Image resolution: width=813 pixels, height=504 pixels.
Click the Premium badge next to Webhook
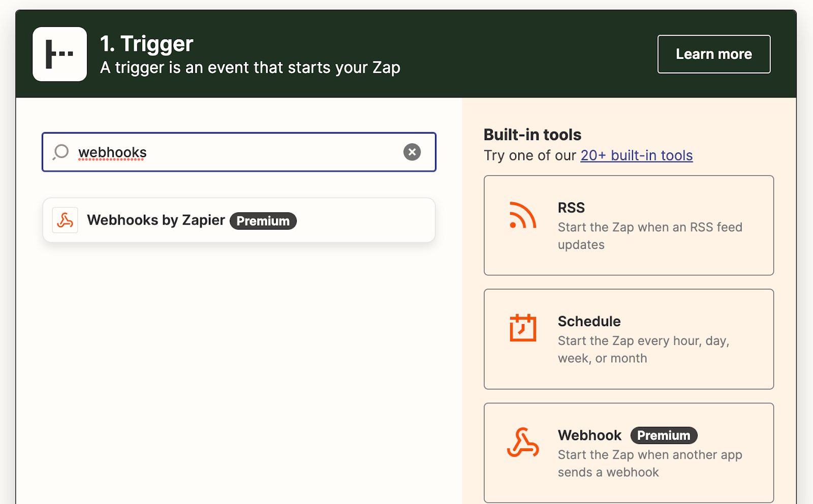click(664, 435)
